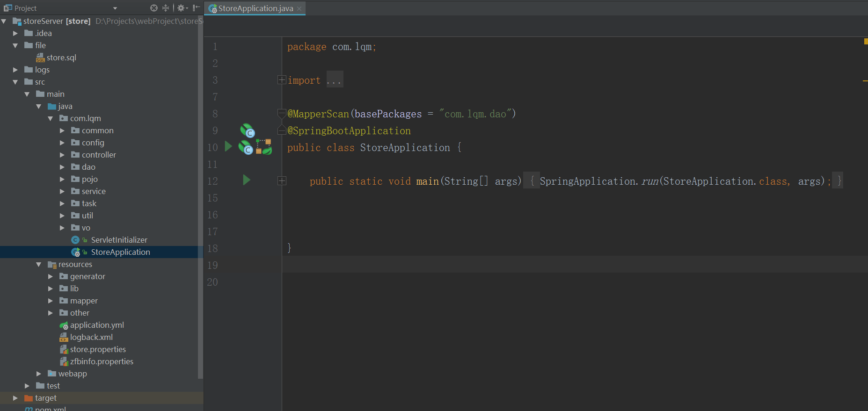The image size is (868, 411).
Task: Click the run gutter arrow on line 10
Action: (x=228, y=146)
